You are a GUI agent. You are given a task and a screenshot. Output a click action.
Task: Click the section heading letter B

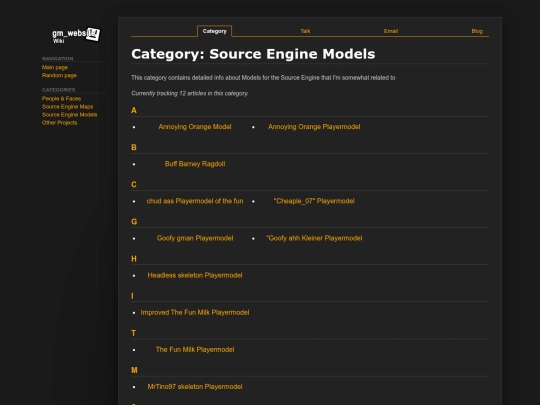[134, 147]
